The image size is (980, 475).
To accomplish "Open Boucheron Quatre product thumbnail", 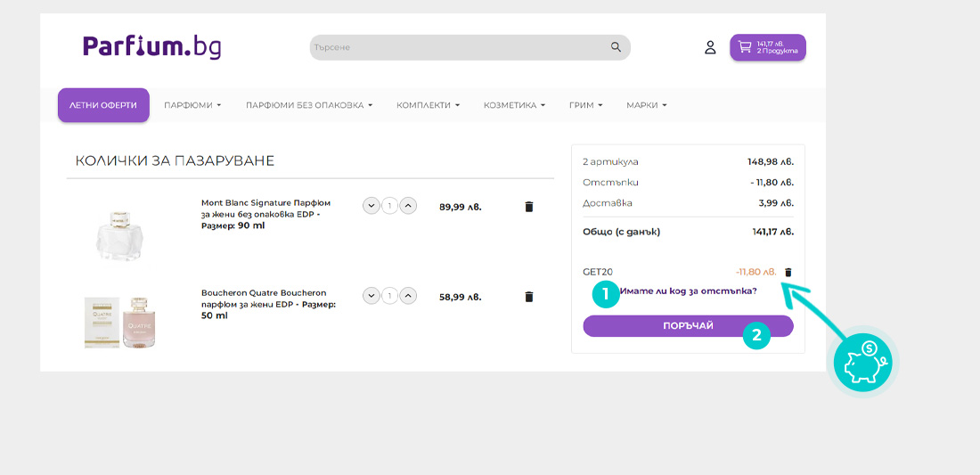I will click(x=119, y=322).
